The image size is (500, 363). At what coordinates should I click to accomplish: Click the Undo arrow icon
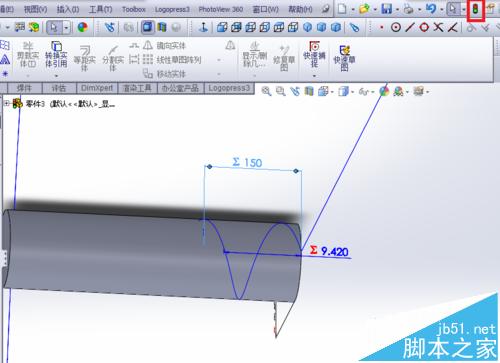(431, 8)
